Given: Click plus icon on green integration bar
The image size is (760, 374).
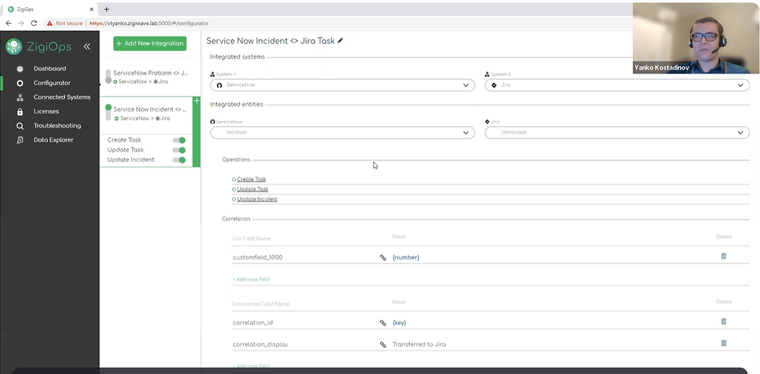Looking at the screenshot, I should point(196,101).
